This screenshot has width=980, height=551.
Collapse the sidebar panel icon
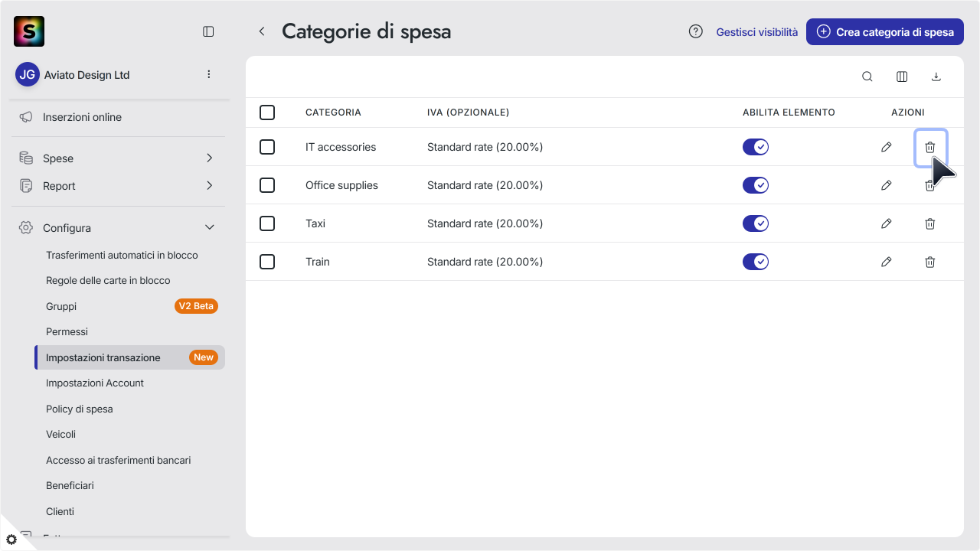[x=208, y=31]
